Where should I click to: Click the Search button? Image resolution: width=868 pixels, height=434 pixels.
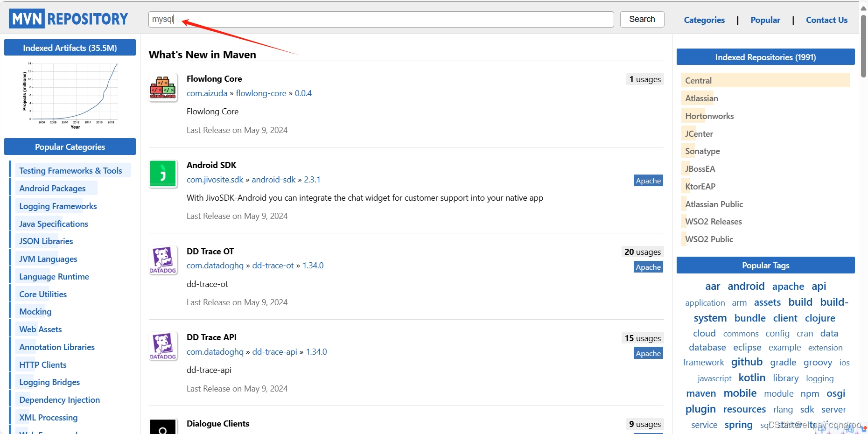642,19
